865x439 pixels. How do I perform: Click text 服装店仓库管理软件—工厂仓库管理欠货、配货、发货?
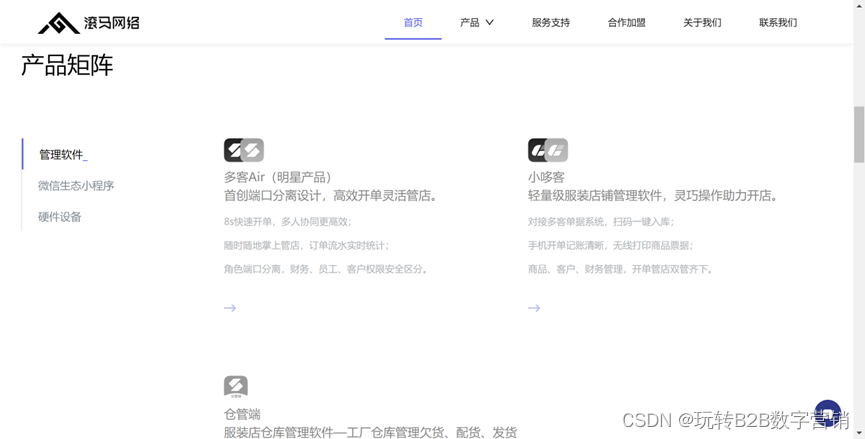pos(370,432)
